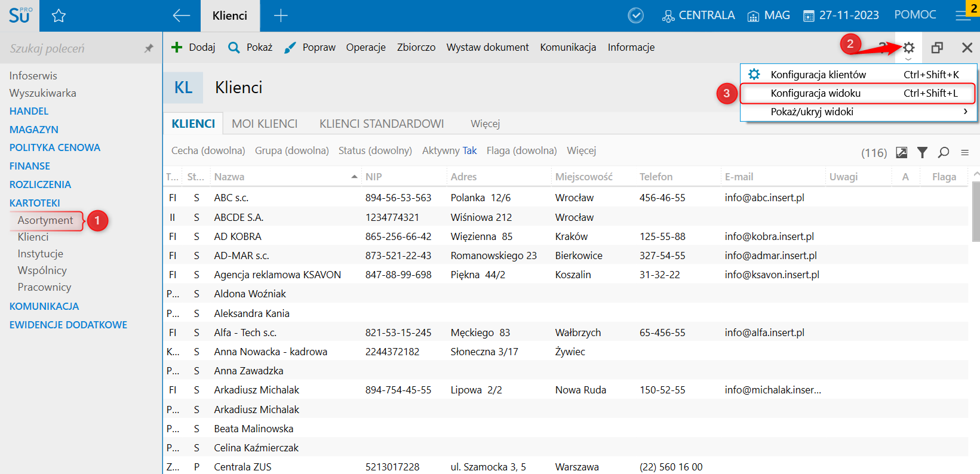The height and width of the screenshot is (474, 980).
Task: Open the Asortyment item in sidebar
Action: coord(45,220)
